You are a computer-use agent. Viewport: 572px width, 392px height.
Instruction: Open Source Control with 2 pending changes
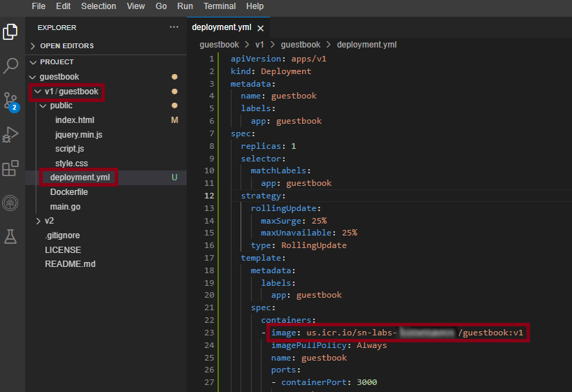10,101
